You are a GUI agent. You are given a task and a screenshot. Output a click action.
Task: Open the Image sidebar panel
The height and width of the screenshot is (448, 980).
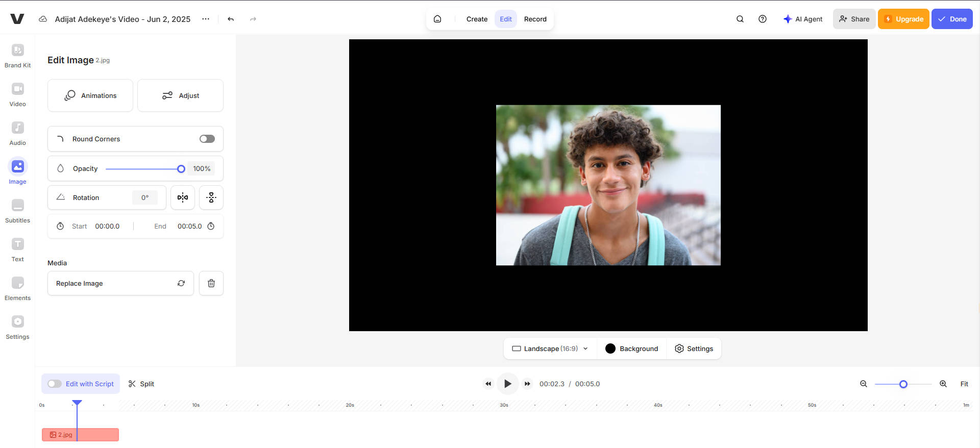(17, 172)
